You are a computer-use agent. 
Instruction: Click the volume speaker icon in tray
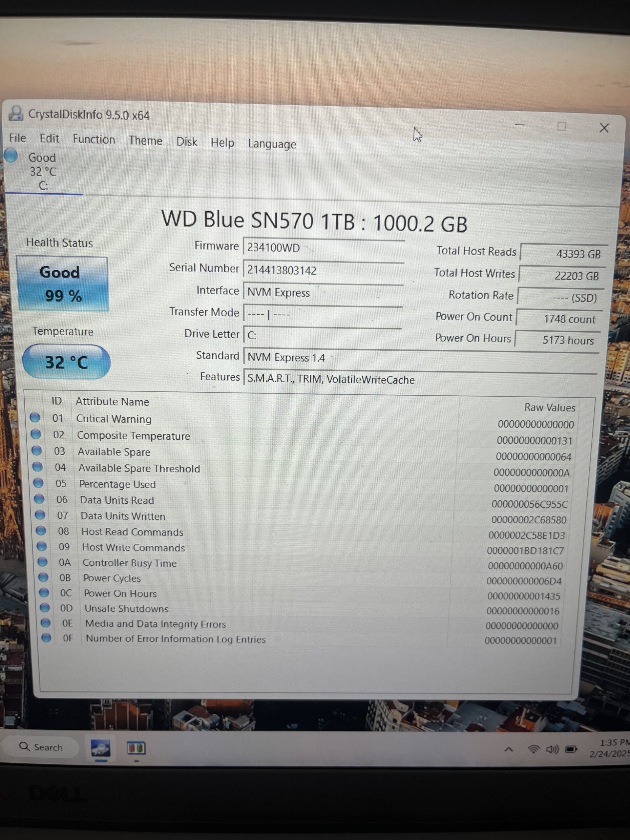[552, 749]
